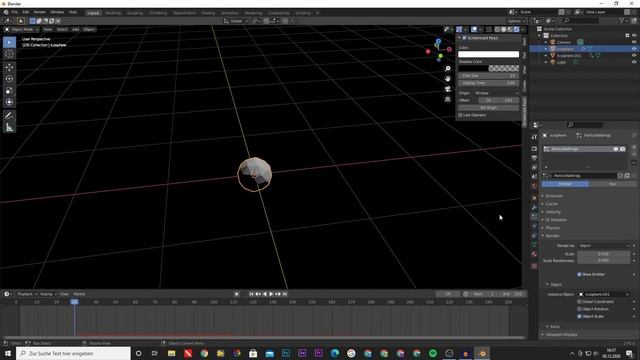
Task: Toggle the Last Operator checkbox
Action: pyautogui.click(x=460, y=115)
